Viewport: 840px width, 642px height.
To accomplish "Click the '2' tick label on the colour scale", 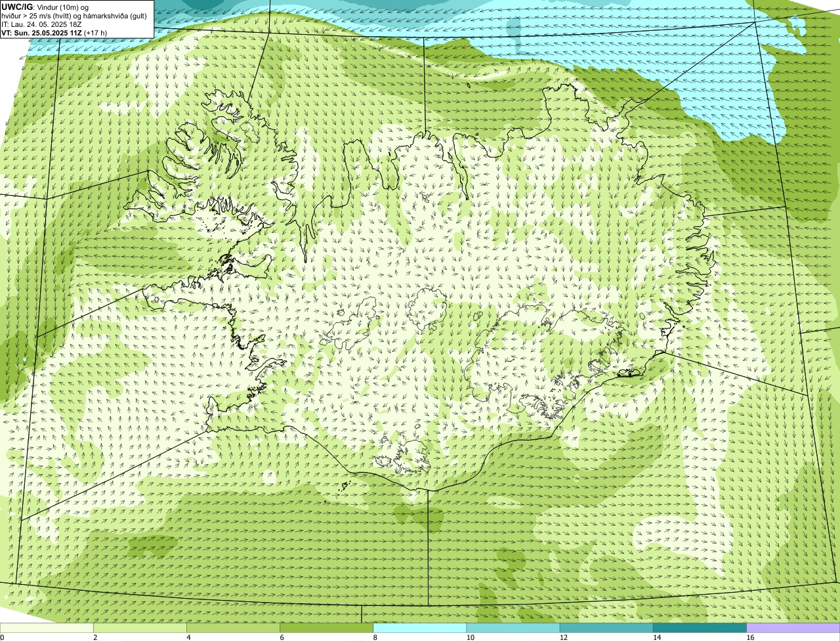I will coord(95,637).
